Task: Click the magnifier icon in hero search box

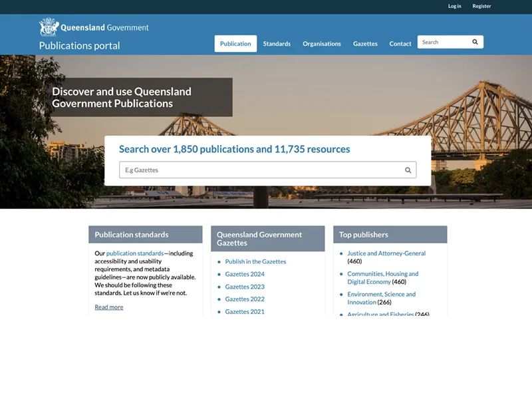Action: coord(408,170)
